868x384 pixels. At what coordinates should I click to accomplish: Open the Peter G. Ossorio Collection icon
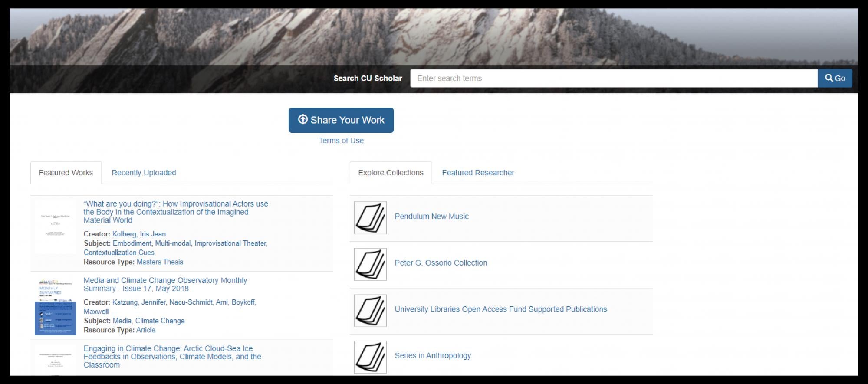370,264
